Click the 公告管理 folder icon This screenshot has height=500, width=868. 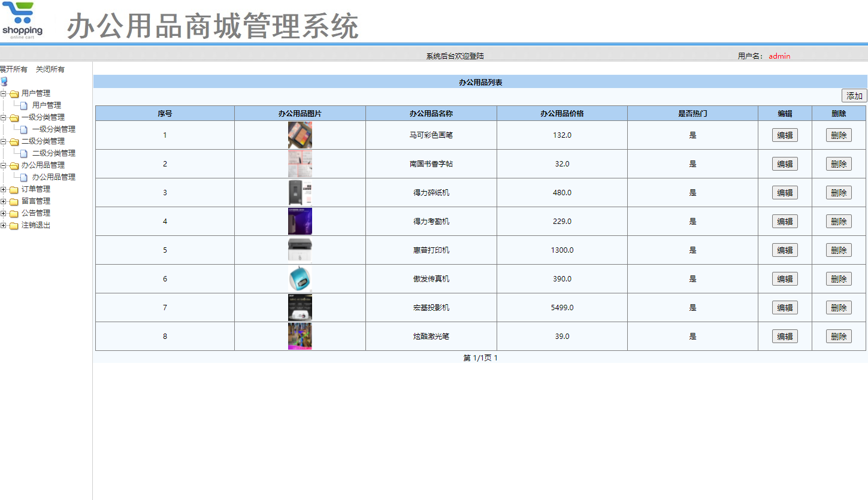[x=13, y=213]
